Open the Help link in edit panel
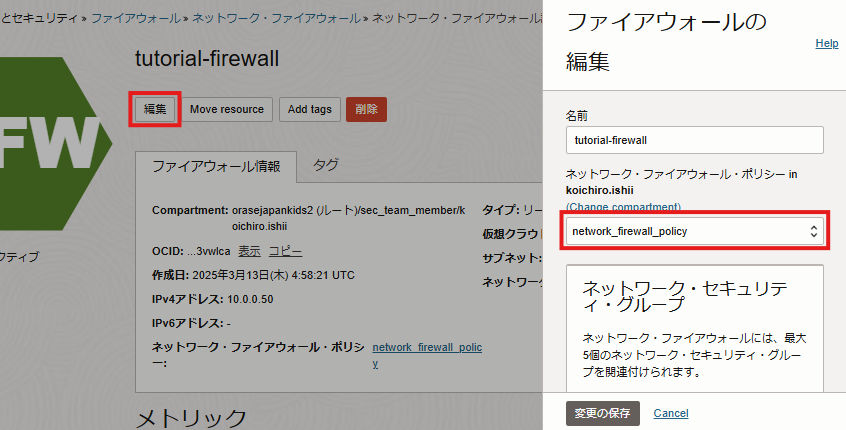 pos(826,44)
